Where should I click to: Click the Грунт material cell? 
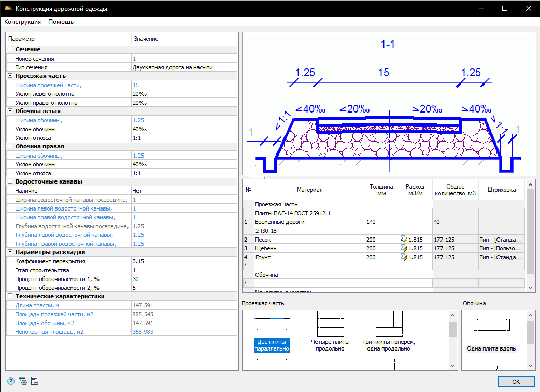(309, 257)
